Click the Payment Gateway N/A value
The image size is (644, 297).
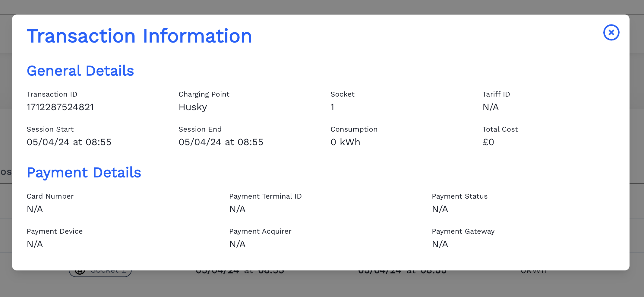coord(440,244)
